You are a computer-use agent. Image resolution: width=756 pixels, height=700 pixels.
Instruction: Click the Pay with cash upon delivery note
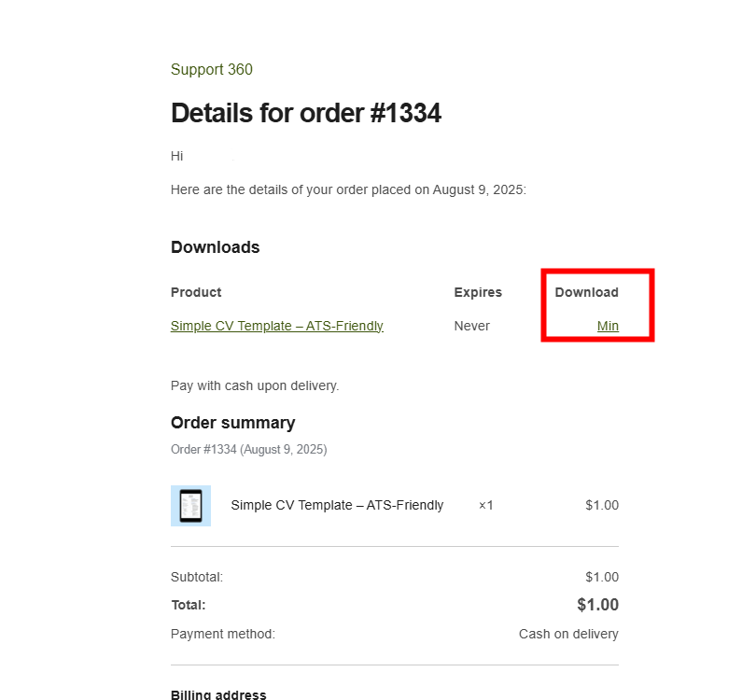(255, 385)
